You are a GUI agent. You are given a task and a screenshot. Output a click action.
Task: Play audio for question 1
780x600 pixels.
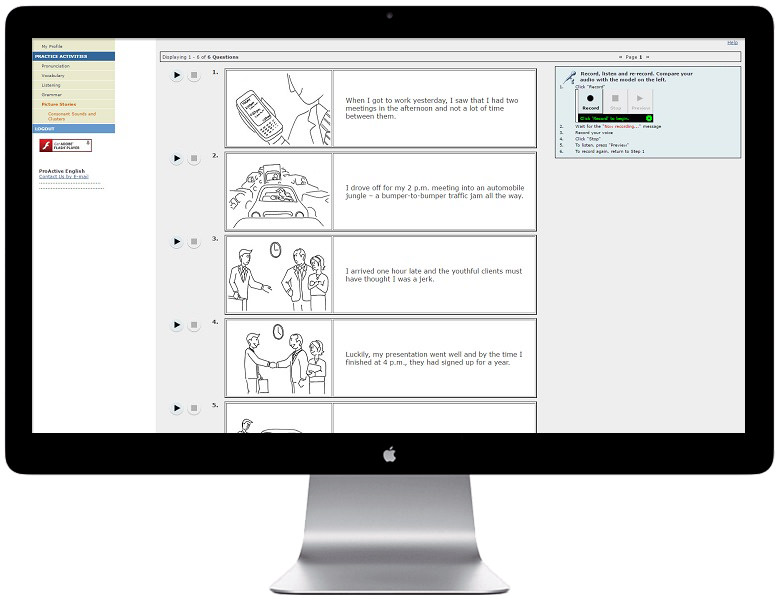click(x=177, y=75)
